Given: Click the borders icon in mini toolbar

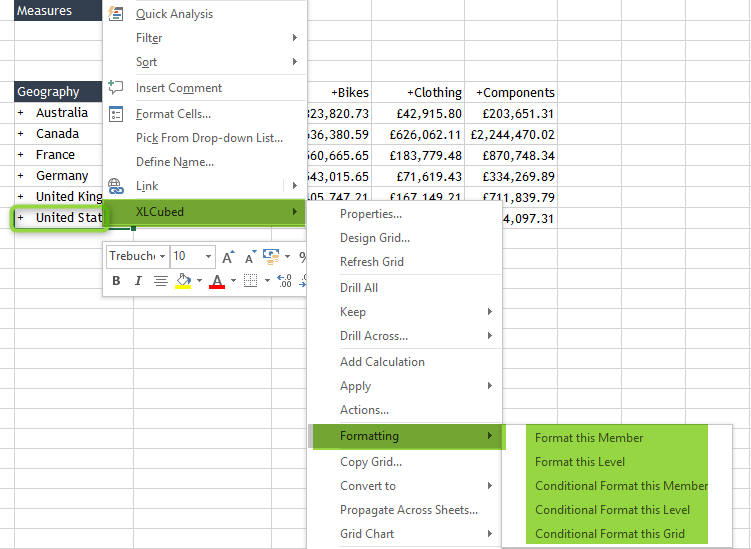Looking at the screenshot, I should point(251,281).
